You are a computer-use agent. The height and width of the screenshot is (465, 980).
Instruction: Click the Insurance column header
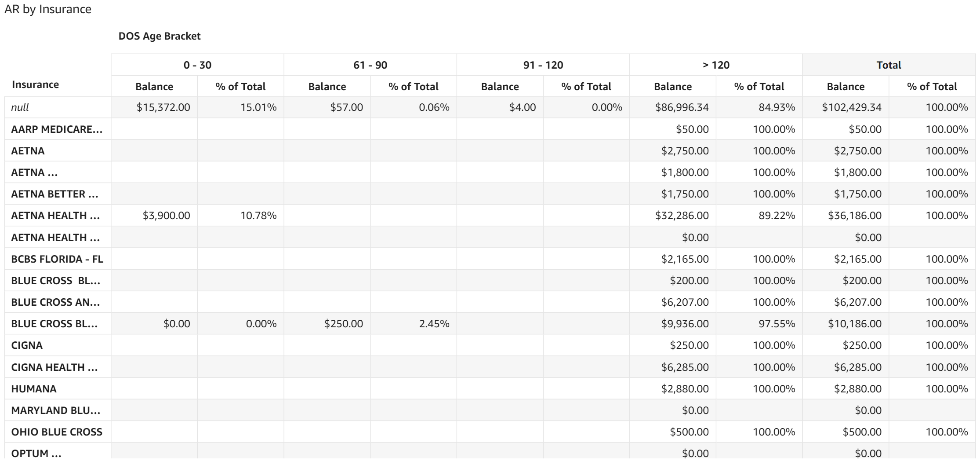coord(35,84)
